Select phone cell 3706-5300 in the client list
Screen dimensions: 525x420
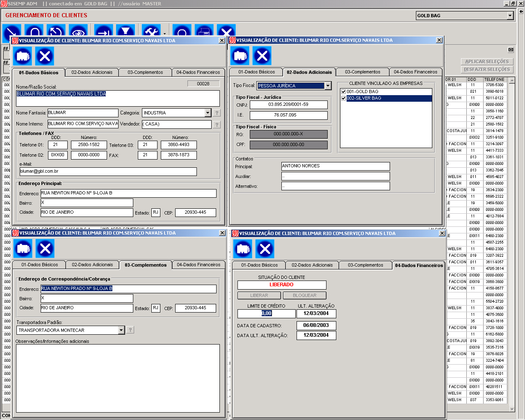coord(495,85)
